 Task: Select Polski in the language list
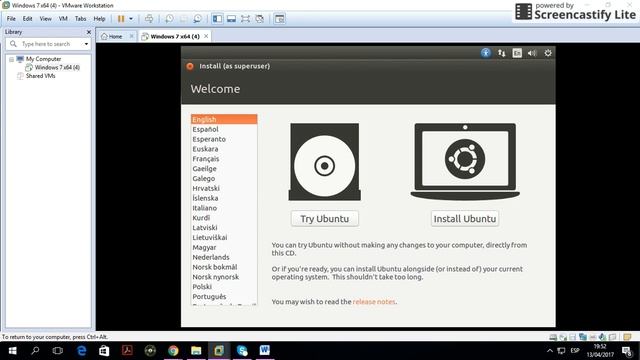(x=224, y=287)
